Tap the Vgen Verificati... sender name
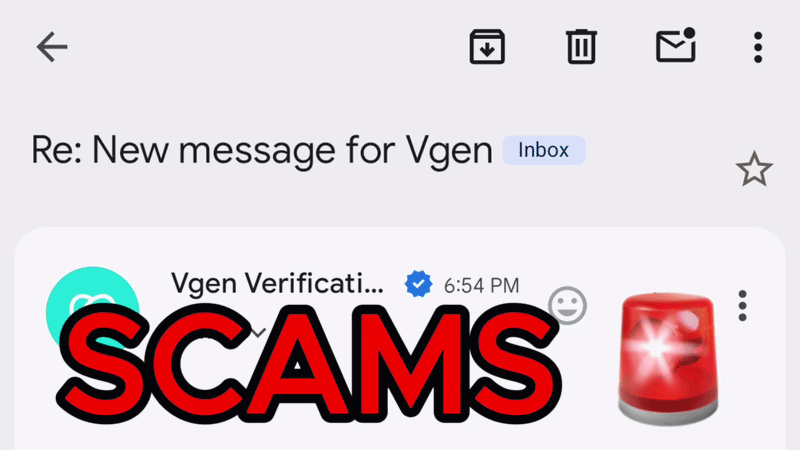This screenshot has width=800, height=450. coord(277,284)
